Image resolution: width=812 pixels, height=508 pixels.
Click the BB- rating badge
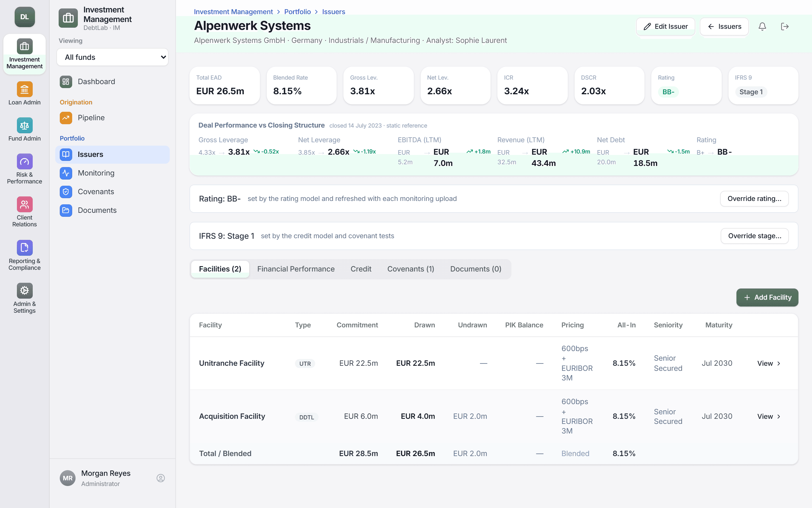click(x=668, y=92)
